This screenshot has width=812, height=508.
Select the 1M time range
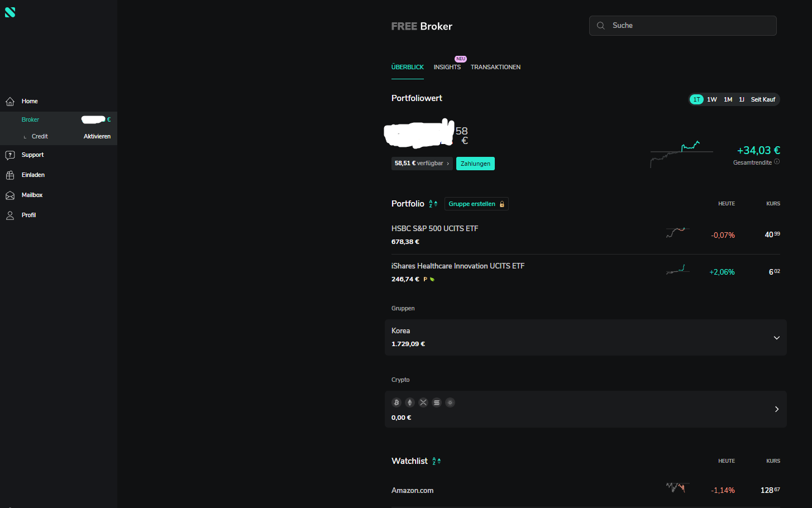click(728, 99)
